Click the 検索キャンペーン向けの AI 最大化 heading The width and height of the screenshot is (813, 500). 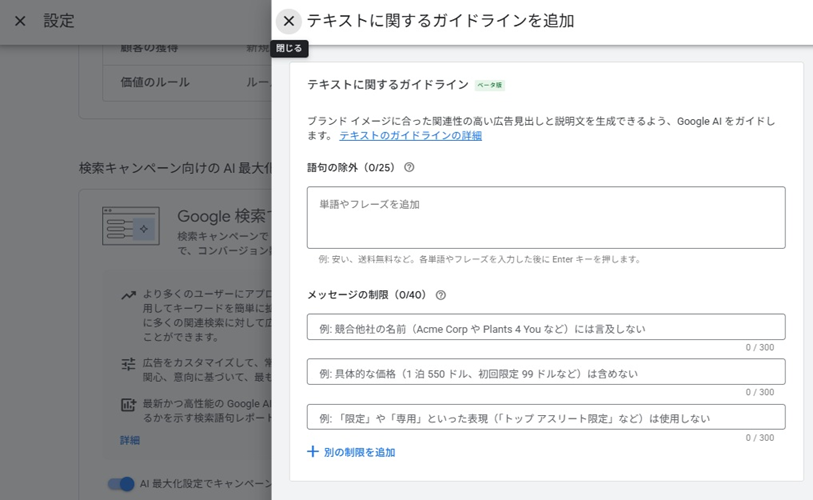pos(175,168)
